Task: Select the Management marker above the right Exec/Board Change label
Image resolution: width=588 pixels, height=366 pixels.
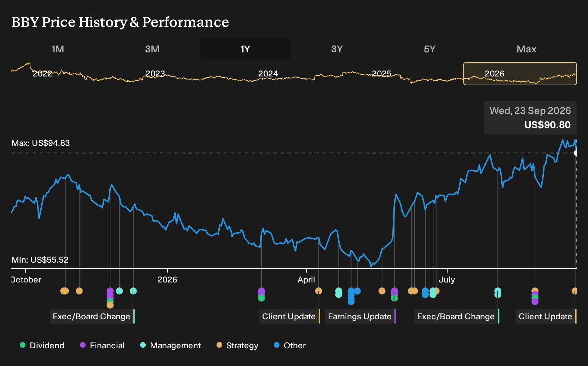Action: [x=498, y=291]
